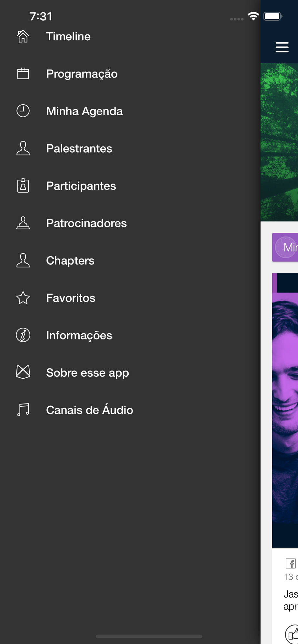Tap the Wi-Fi status icon
Viewport: 298px width, 644px height.
click(253, 16)
